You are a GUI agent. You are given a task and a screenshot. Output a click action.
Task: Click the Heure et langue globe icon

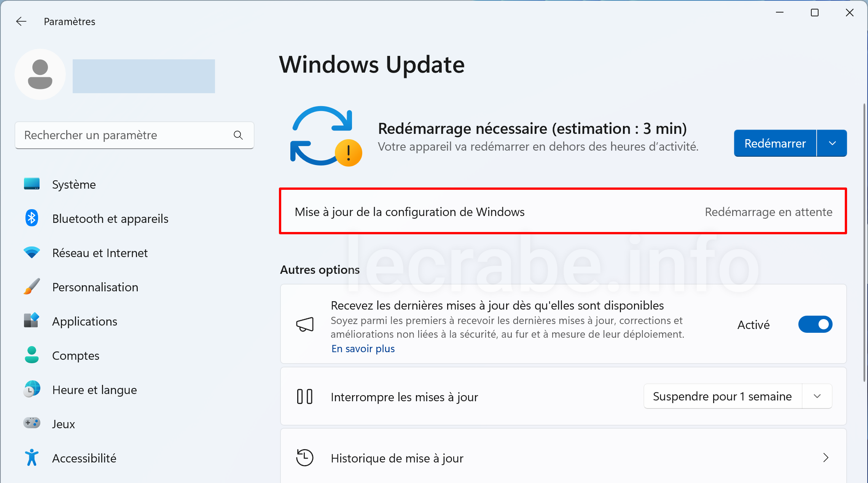32,389
